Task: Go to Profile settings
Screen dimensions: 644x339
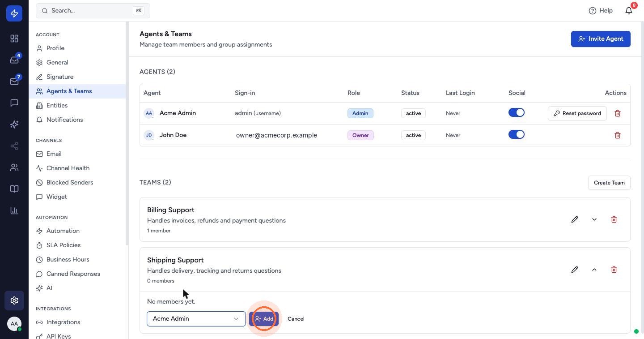Action: click(x=77, y=48)
